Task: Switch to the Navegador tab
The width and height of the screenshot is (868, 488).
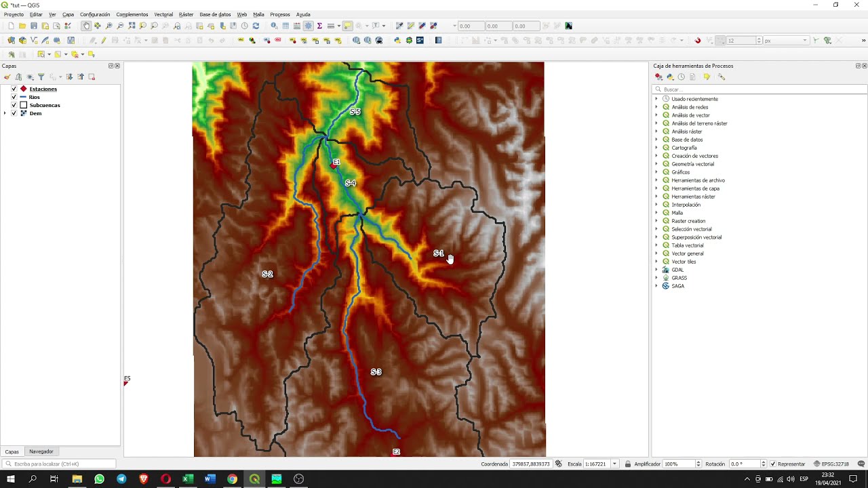Action: coord(41,451)
